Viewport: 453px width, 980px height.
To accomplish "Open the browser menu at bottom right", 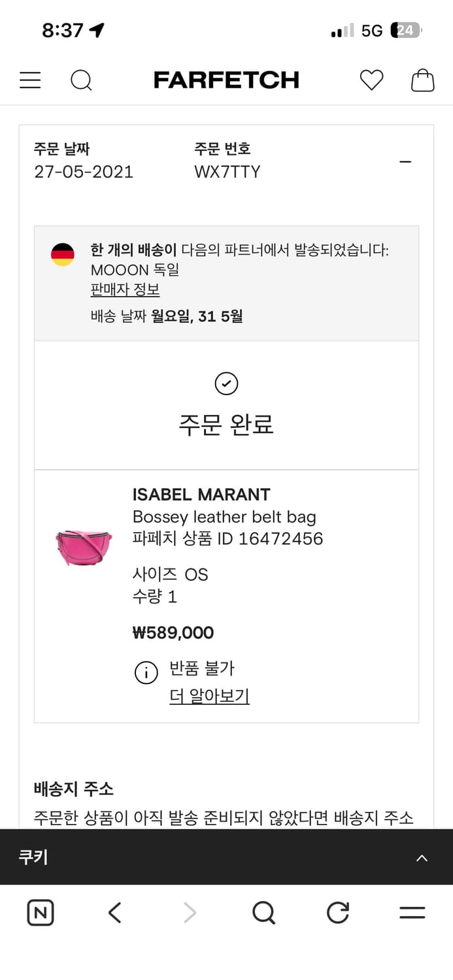I will [x=412, y=913].
